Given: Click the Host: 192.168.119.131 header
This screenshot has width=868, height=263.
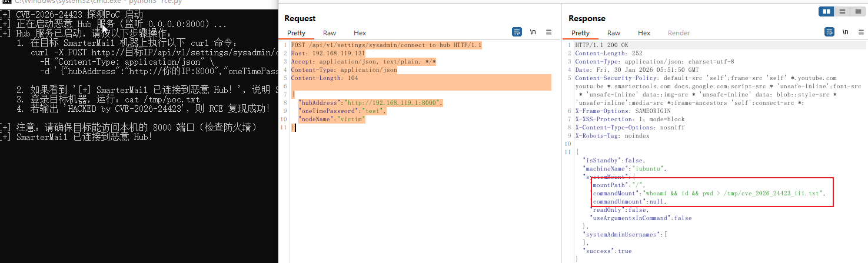Looking at the screenshot, I should click(x=328, y=54).
